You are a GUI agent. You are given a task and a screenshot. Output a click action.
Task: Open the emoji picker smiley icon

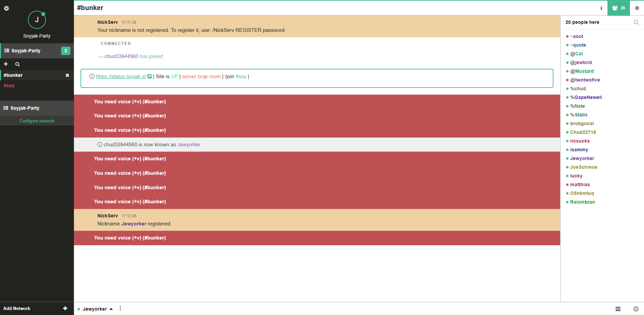coord(636,309)
